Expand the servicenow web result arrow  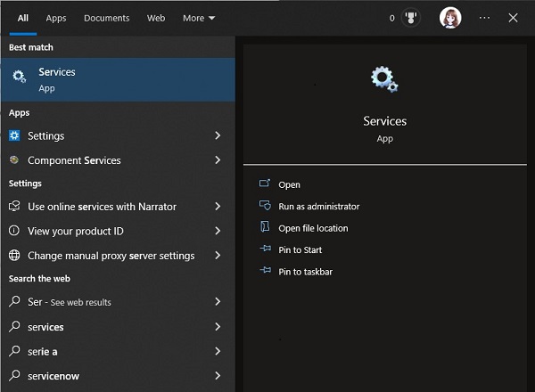pos(218,376)
